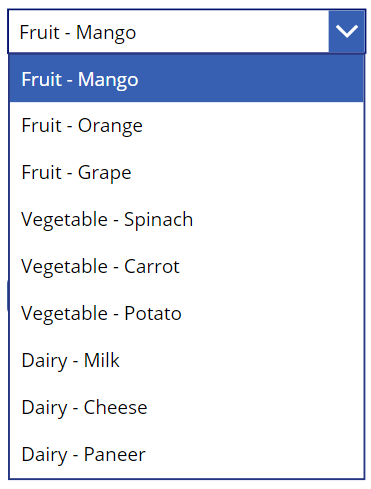This screenshot has width=371, height=489.
Task: Select Vegetable - Potato from the list
Action: tap(186, 313)
